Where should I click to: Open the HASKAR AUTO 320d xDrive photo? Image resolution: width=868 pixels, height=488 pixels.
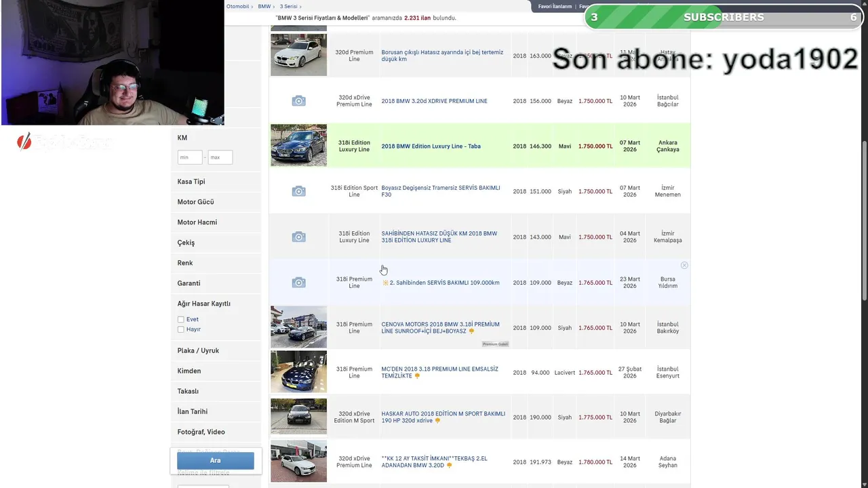[298, 416]
